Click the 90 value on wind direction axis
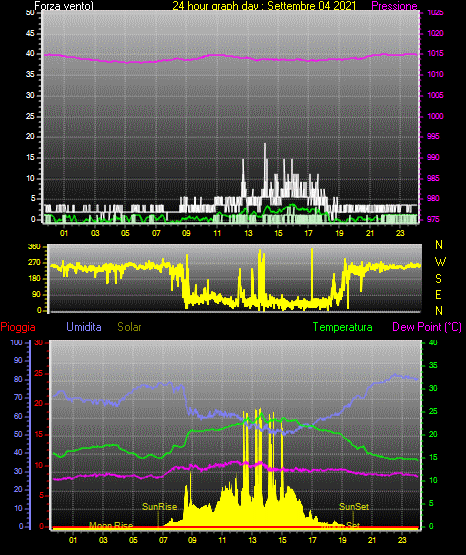Screen dimensions: 466x555 [x=36, y=294]
